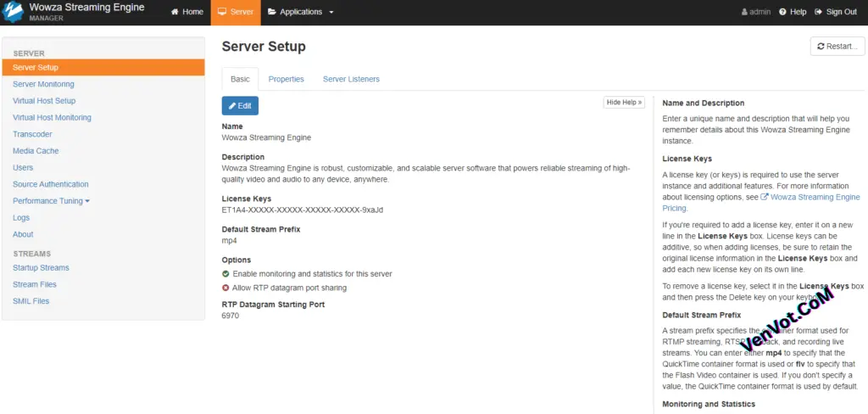
Task: Select the Server navigation tab
Action: coord(236,12)
